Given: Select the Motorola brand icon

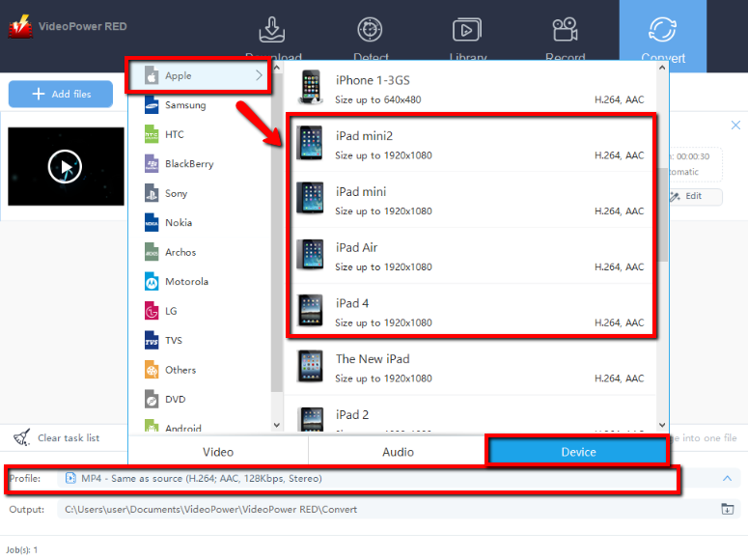Looking at the screenshot, I should [x=152, y=282].
